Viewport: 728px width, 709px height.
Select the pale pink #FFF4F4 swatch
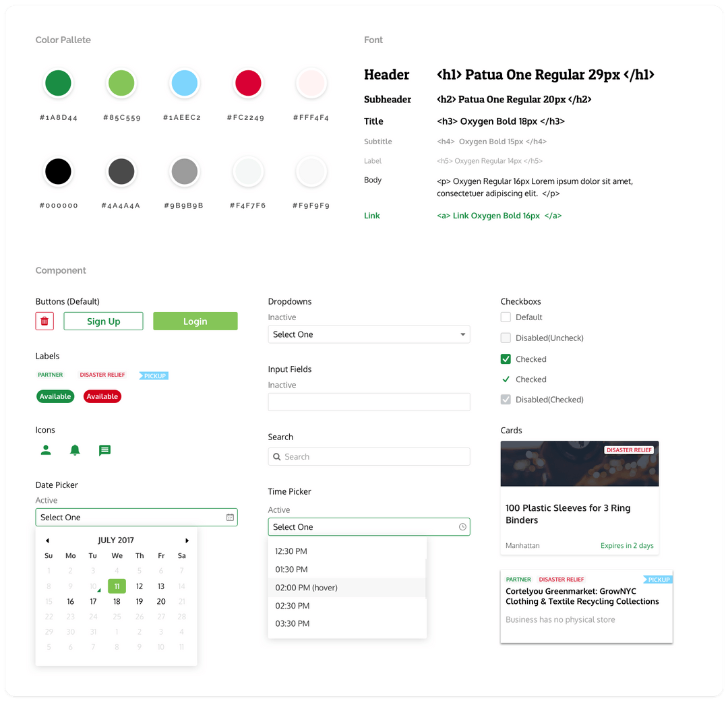311,83
